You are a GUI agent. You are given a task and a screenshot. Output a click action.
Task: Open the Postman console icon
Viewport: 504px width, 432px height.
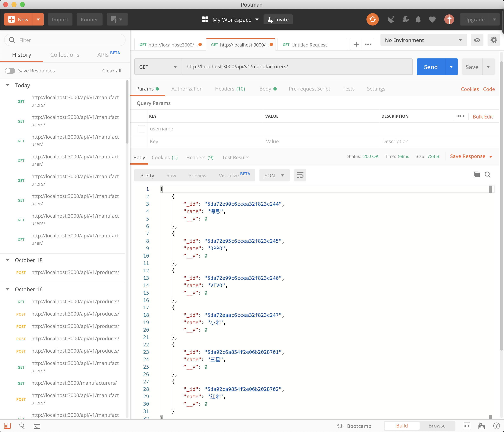click(x=37, y=426)
